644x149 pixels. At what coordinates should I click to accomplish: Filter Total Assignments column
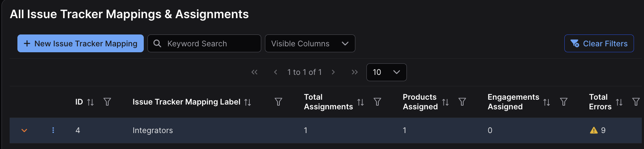[377, 102]
